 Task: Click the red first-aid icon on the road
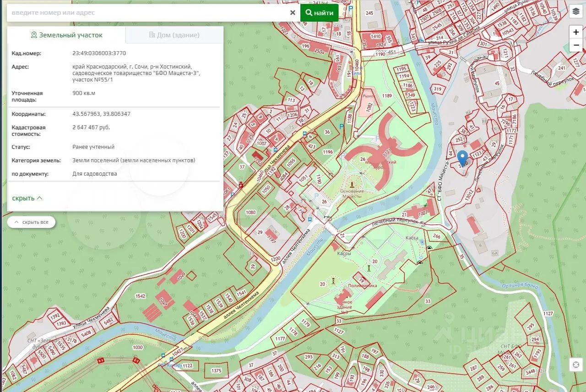tap(241, 185)
